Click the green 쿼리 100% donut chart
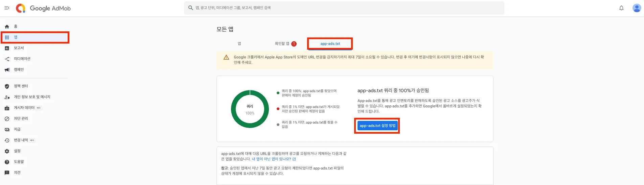 click(x=250, y=109)
